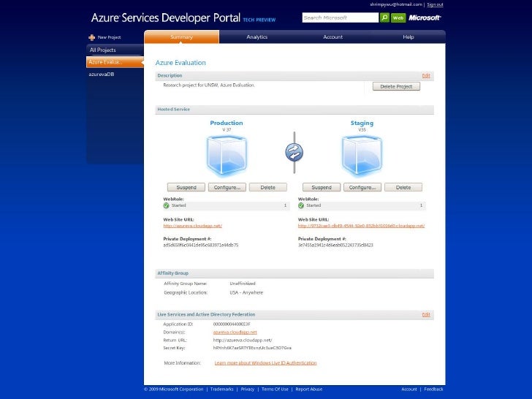Click the New Project plus icon
532x399 pixels.
click(x=91, y=37)
